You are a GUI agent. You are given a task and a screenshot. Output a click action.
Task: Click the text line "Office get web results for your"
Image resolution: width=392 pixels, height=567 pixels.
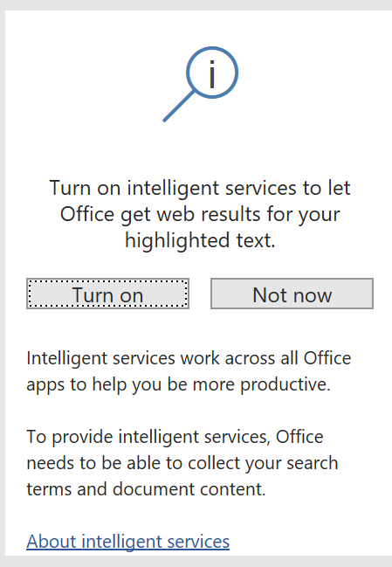coord(200,215)
